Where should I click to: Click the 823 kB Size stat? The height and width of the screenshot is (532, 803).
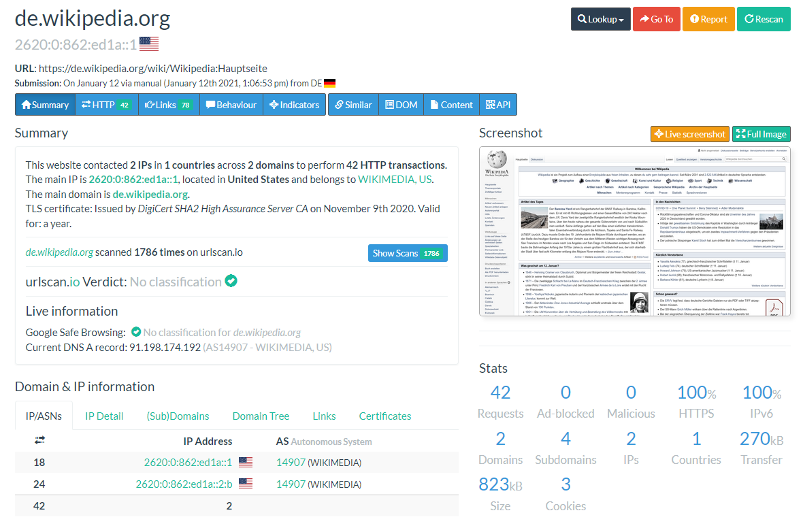pyautogui.click(x=500, y=494)
